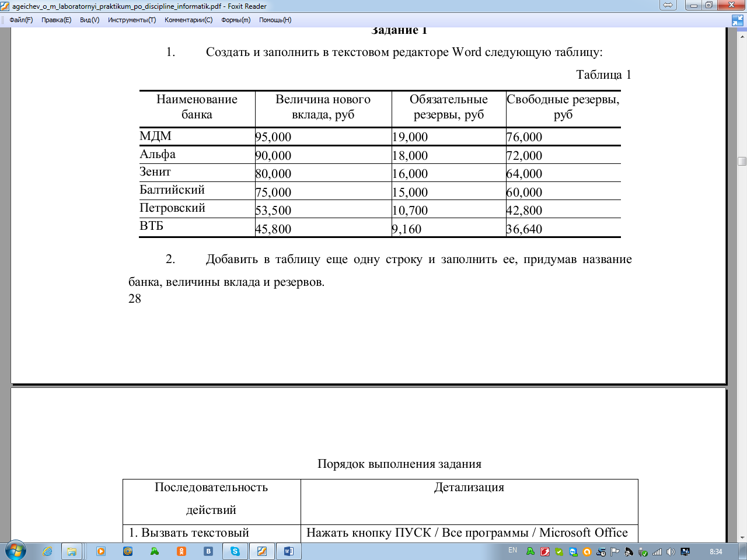This screenshot has height=560, width=747.
Task: Click the satellite dish tray icon
Action: point(629,551)
